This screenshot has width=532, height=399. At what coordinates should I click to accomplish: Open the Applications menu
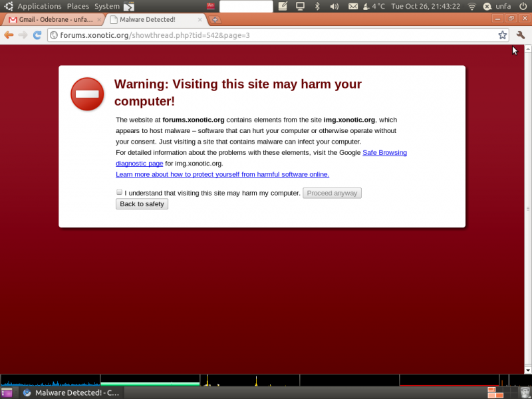[x=39, y=6]
